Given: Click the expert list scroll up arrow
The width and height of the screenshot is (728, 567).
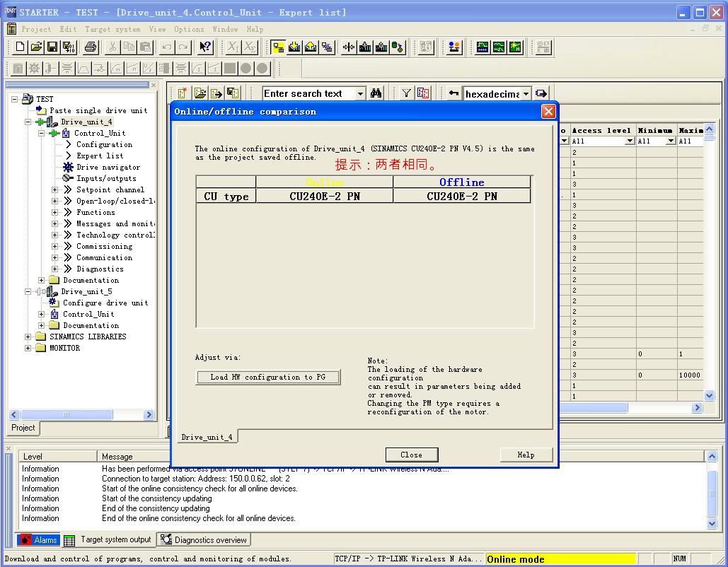Looking at the screenshot, I should [x=709, y=129].
